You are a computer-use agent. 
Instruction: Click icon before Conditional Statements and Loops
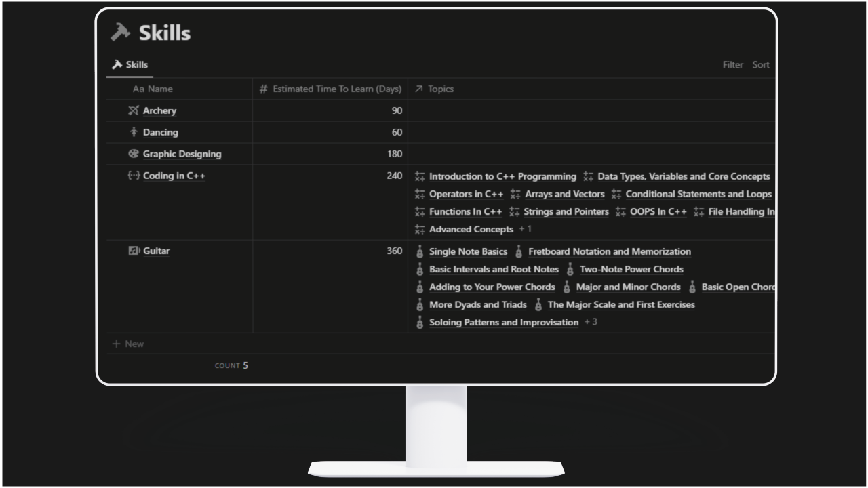click(616, 194)
